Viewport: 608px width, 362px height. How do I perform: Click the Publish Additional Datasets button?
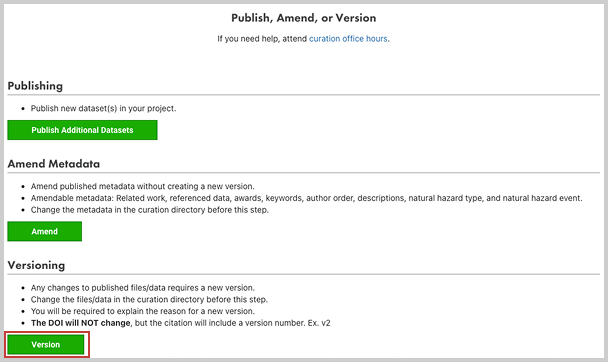pos(82,130)
